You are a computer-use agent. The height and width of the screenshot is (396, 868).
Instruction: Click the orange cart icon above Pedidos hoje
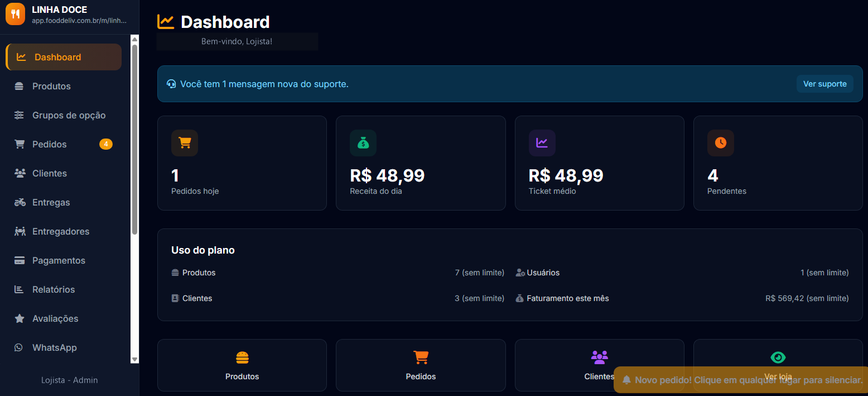pos(185,143)
